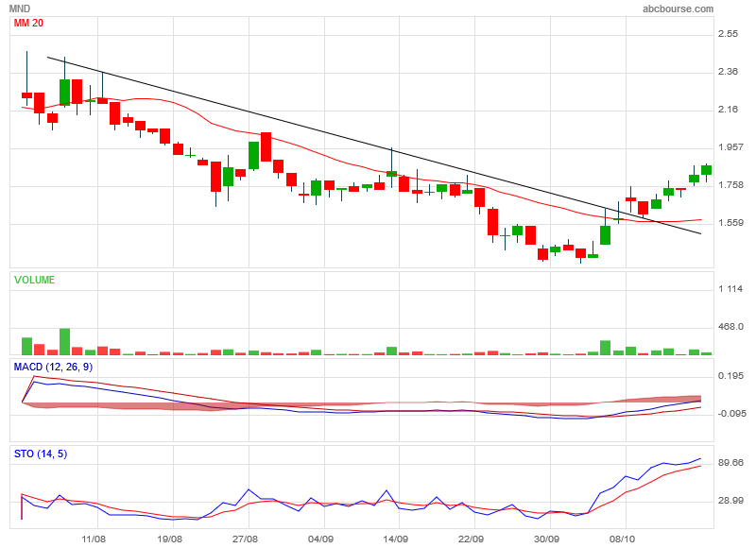
Task: Click the 19/08 date label
Action: (169, 539)
